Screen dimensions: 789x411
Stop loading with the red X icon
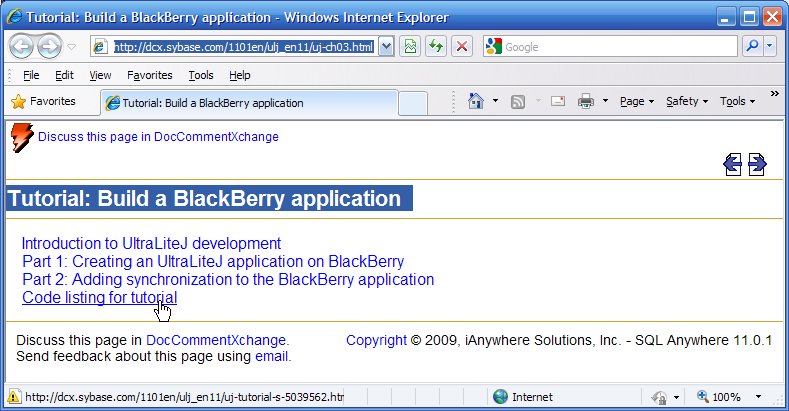tap(461, 47)
